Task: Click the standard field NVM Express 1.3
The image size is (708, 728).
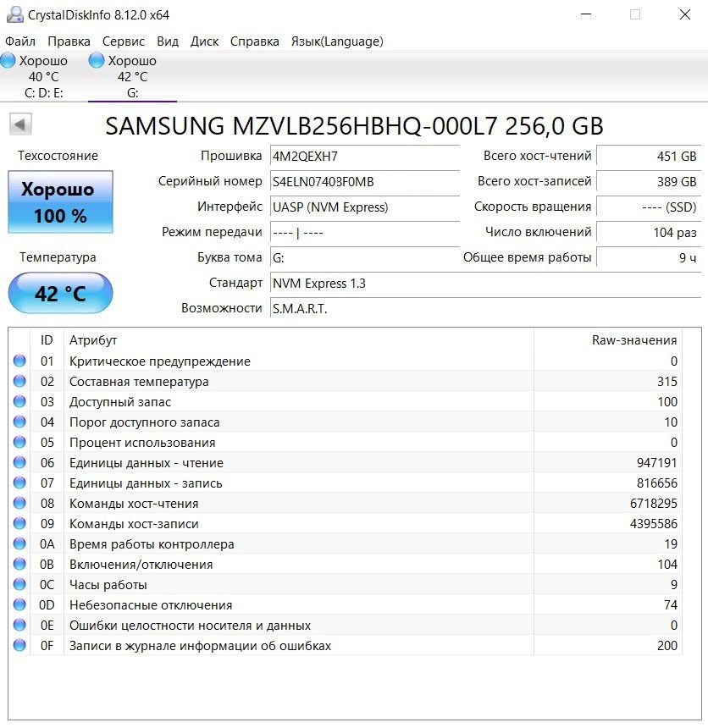Action: pos(485,284)
